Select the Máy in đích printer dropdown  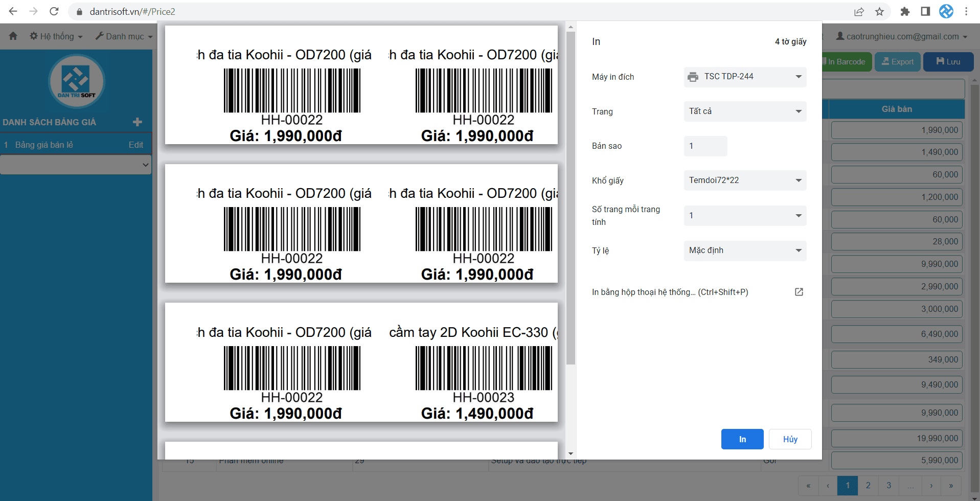745,77
